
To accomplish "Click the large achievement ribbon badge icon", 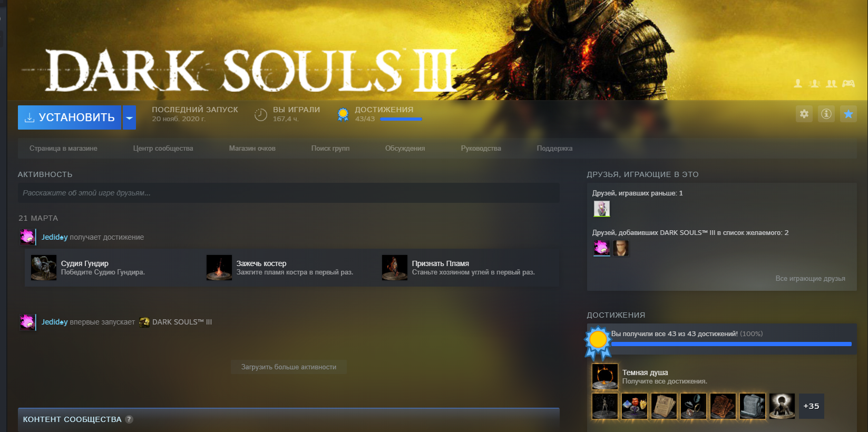I will pos(598,342).
